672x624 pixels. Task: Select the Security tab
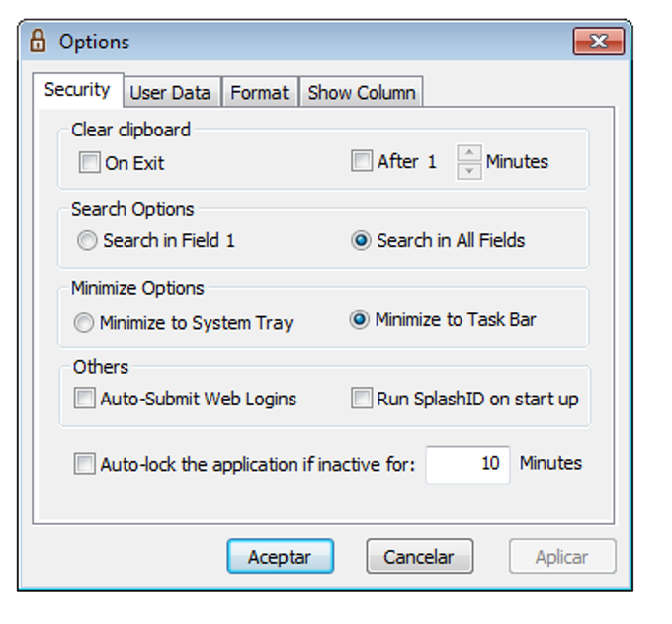pyautogui.click(x=77, y=90)
